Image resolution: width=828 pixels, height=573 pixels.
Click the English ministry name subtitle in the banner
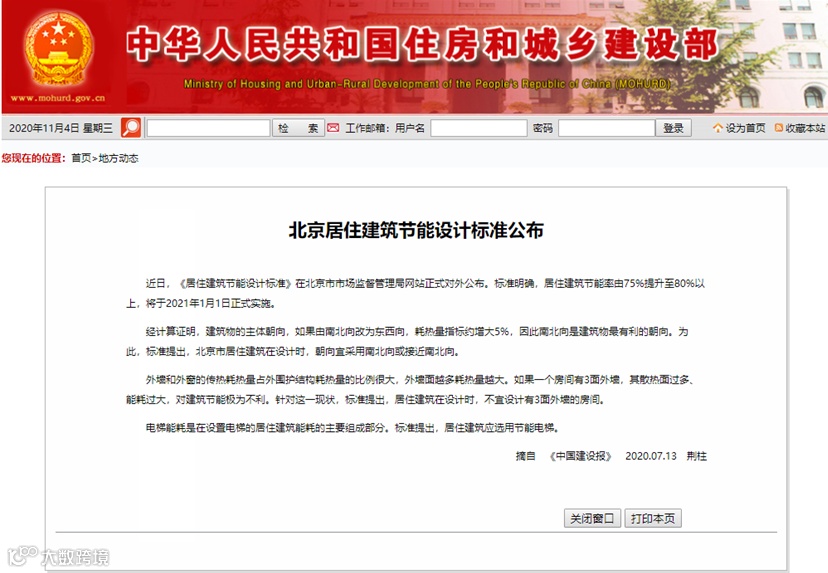[427, 84]
